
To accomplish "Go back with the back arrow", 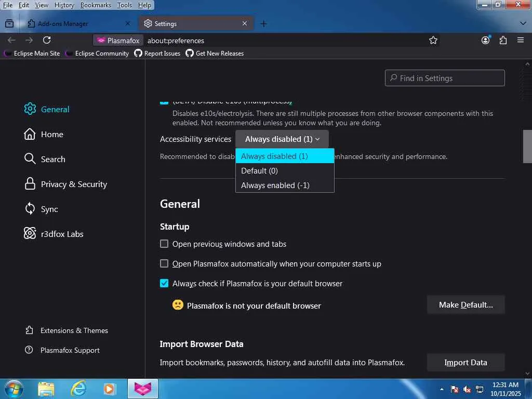I will coord(11,41).
